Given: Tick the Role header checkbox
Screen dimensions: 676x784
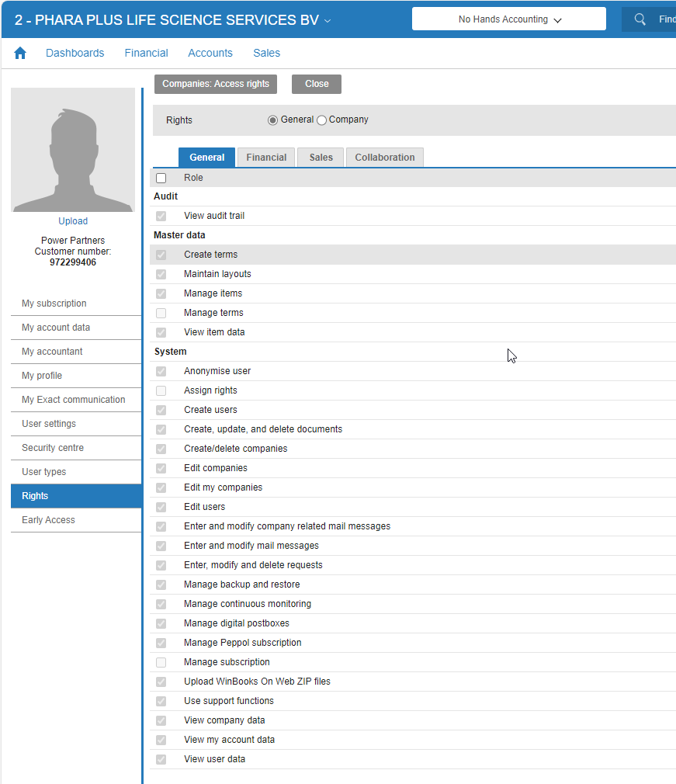Looking at the screenshot, I should (161, 178).
